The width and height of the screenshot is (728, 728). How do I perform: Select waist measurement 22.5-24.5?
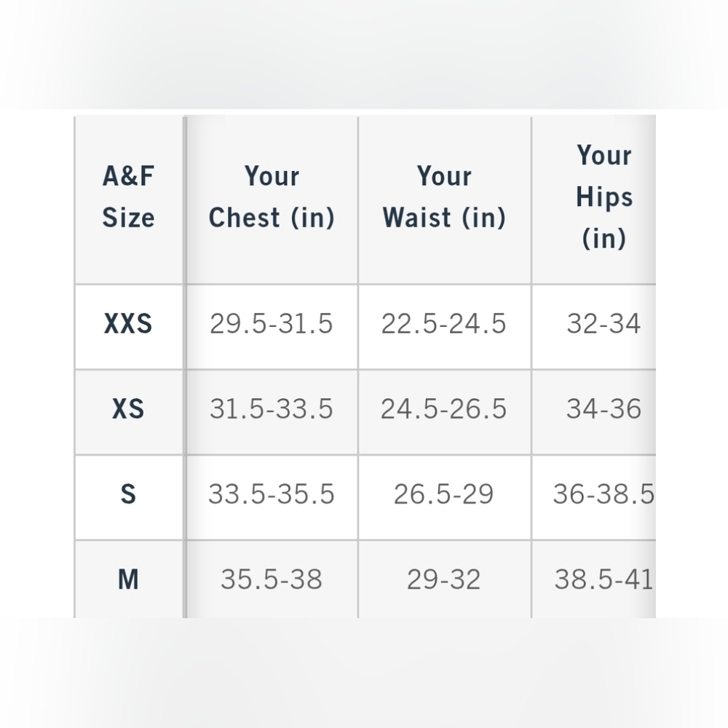pyautogui.click(x=444, y=323)
